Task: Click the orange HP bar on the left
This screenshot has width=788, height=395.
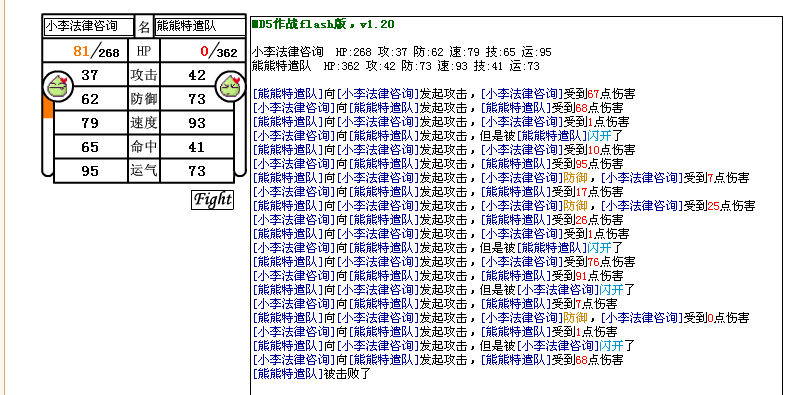Action: pos(48,107)
